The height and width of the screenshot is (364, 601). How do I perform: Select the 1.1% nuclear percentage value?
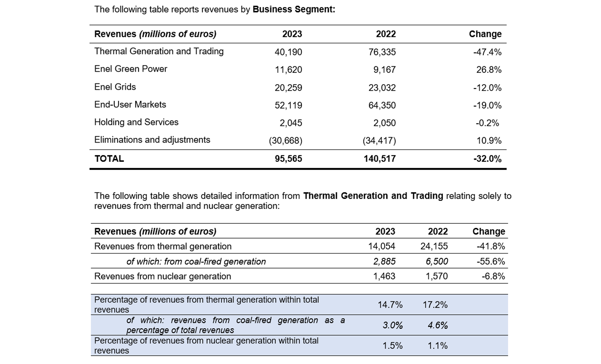pyautogui.click(x=437, y=345)
